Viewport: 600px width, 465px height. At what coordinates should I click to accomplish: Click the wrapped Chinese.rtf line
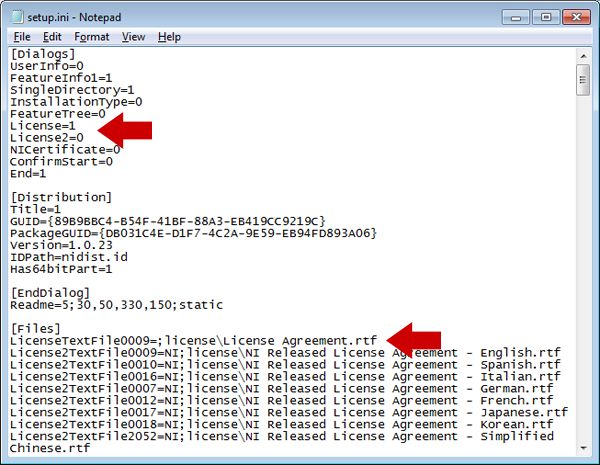pyautogui.click(x=50, y=448)
